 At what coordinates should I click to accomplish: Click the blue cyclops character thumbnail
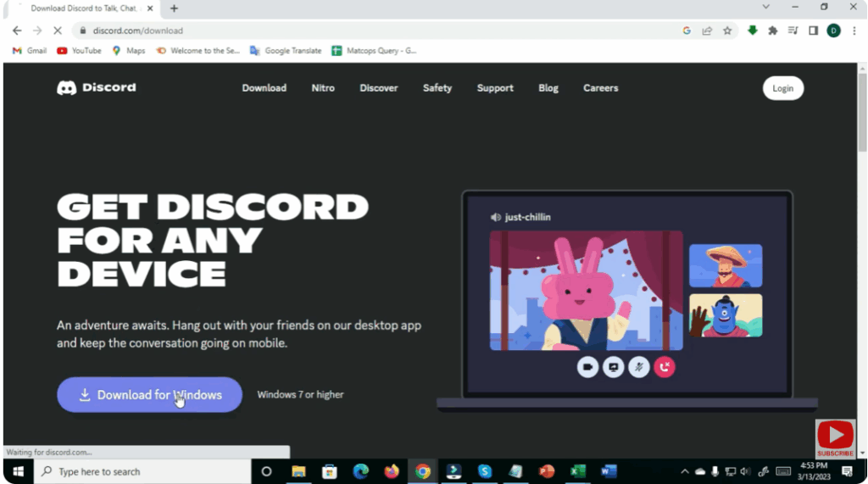click(x=726, y=315)
